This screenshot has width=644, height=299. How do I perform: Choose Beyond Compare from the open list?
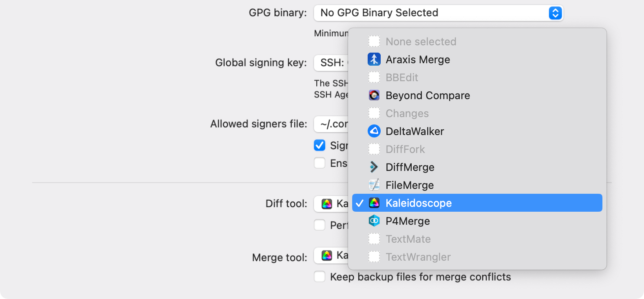click(428, 95)
